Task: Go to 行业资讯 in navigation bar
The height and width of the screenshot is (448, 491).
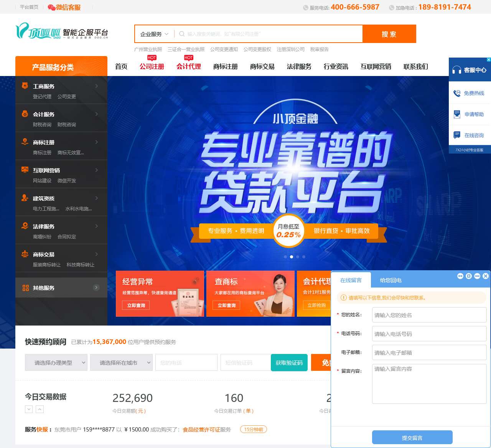Action: pyautogui.click(x=336, y=66)
